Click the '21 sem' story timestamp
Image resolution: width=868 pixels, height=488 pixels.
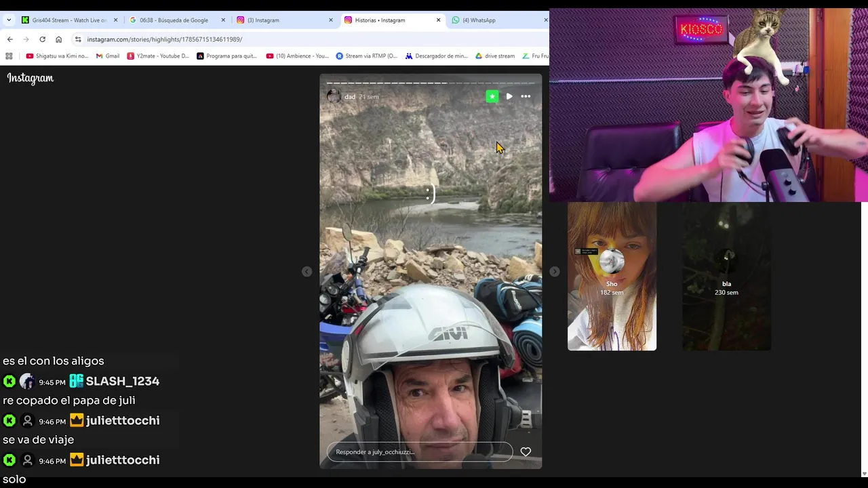point(370,97)
